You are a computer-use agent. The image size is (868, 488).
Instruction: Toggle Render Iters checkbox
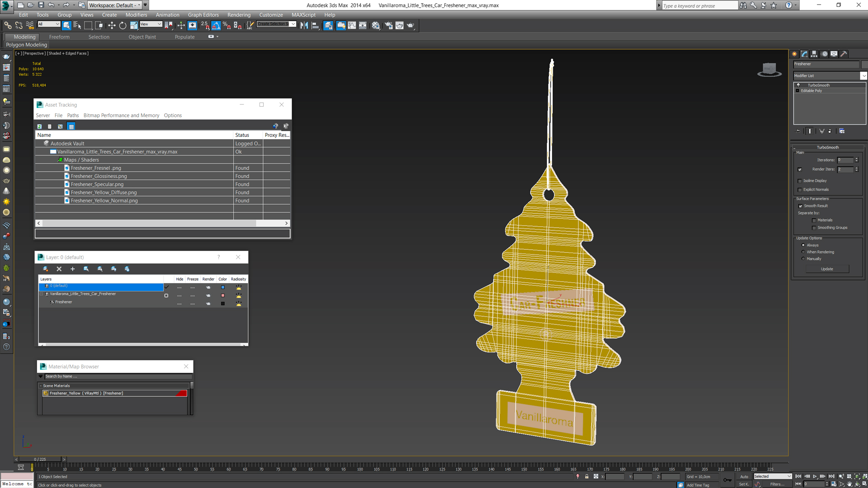[x=800, y=169]
